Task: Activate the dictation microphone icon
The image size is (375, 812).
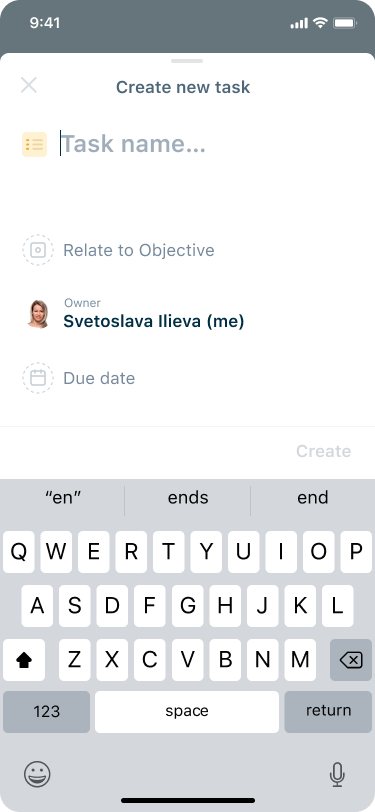Action: click(337, 775)
